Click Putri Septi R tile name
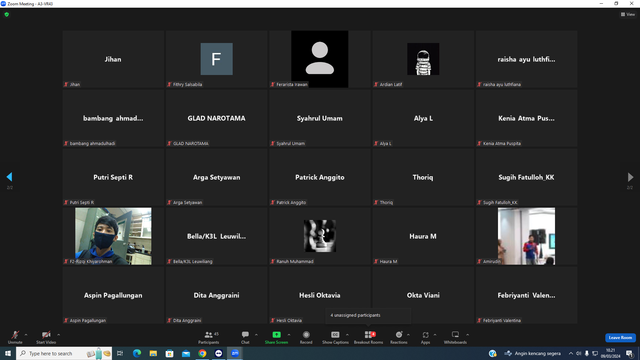This screenshot has height=360, width=640. (113, 178)
